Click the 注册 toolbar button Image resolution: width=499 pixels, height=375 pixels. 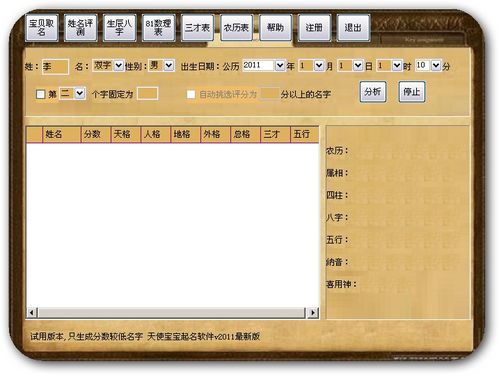tap(314, 28)
